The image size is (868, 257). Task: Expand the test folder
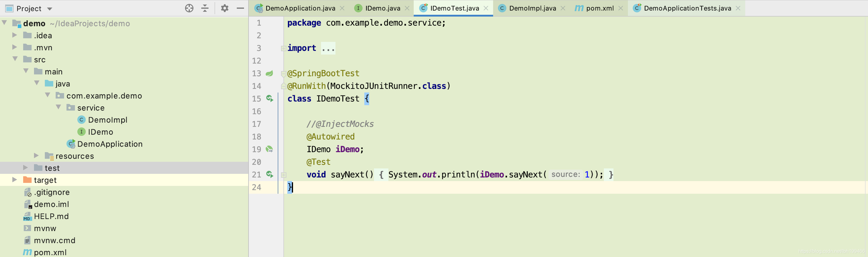pos(25,167)
